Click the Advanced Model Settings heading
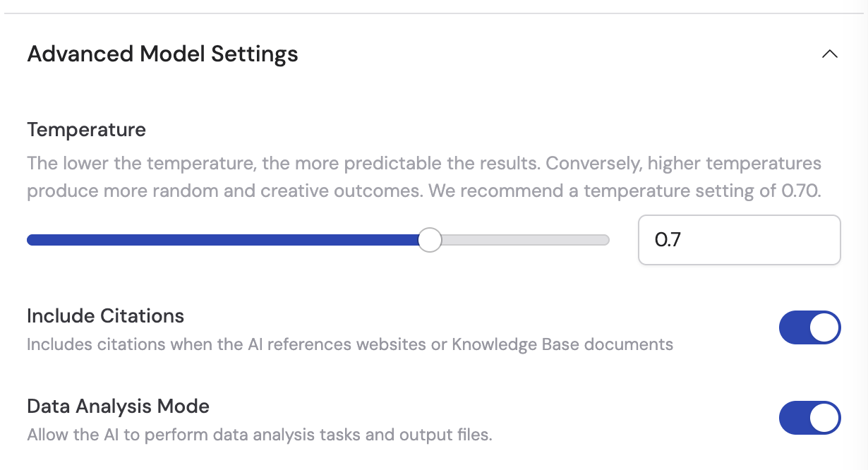Image resolution: width=868 pixels, height=470 pixels. tap(162, 54)
